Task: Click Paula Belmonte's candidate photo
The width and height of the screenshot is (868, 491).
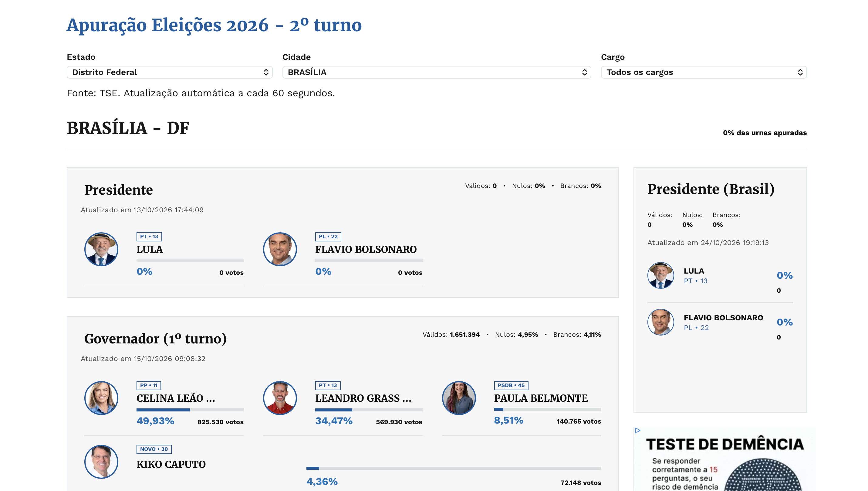Action: coord(459,398)
